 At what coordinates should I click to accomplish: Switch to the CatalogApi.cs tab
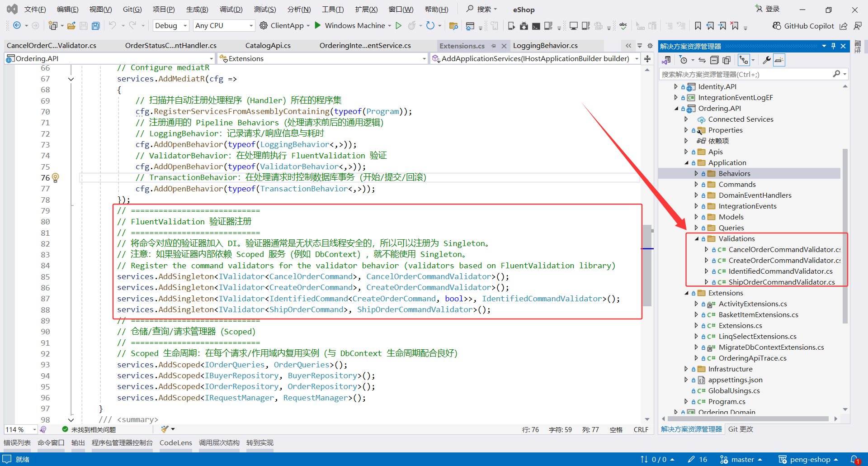click(268, 46)
